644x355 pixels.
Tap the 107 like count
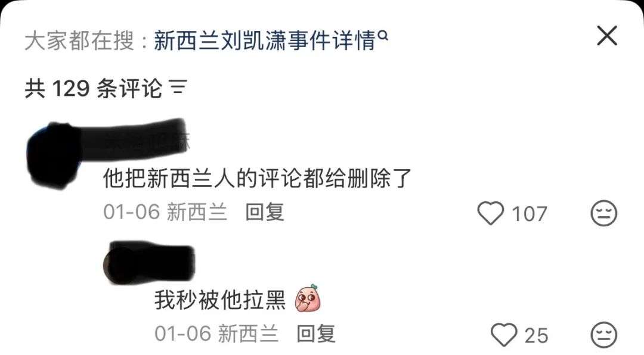tap(530, 214)
